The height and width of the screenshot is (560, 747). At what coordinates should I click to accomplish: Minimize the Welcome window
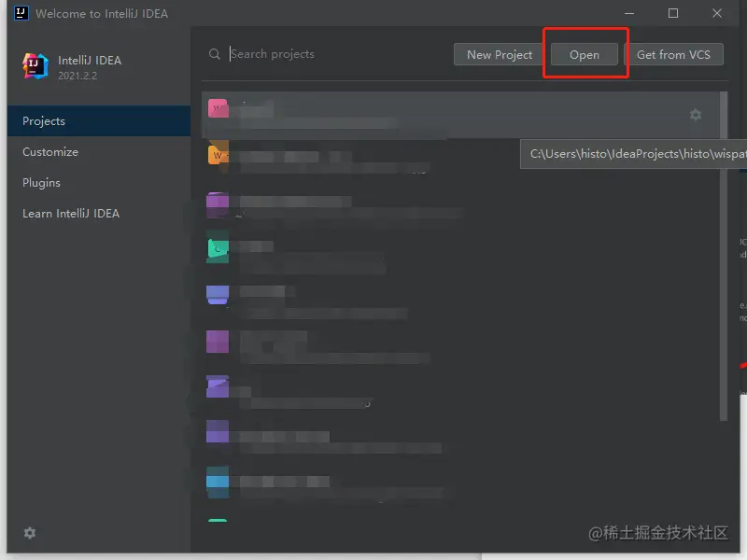[x=629, y=13]
